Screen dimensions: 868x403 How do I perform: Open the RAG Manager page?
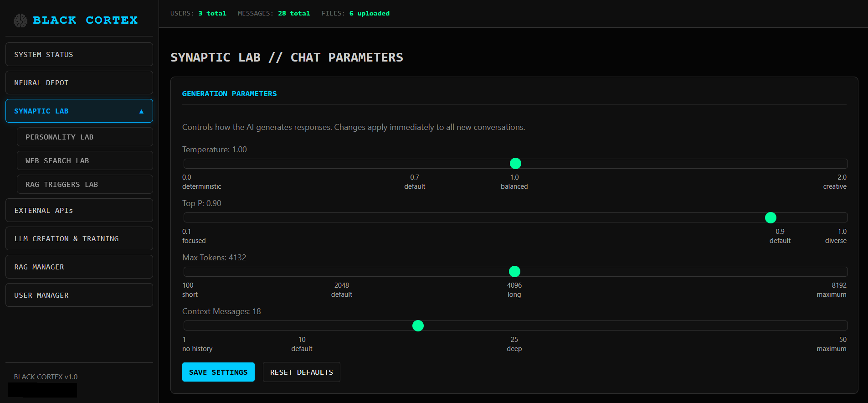click(79, 267)
